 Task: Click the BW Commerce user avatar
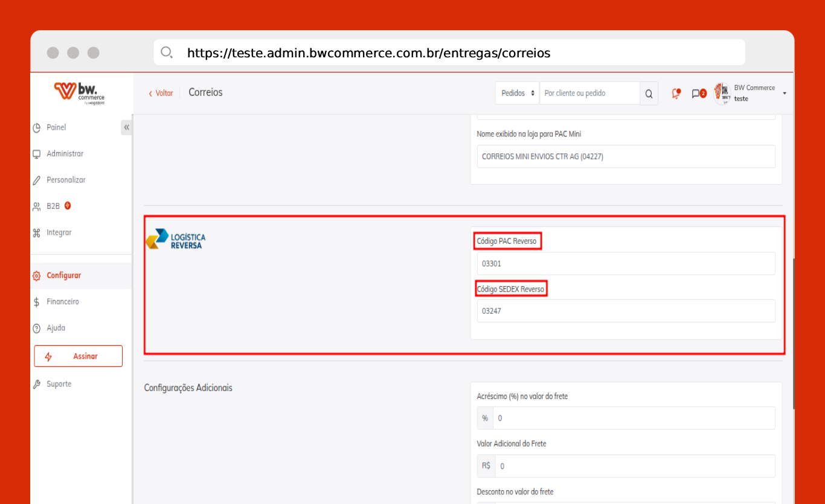tap(722, 94)
